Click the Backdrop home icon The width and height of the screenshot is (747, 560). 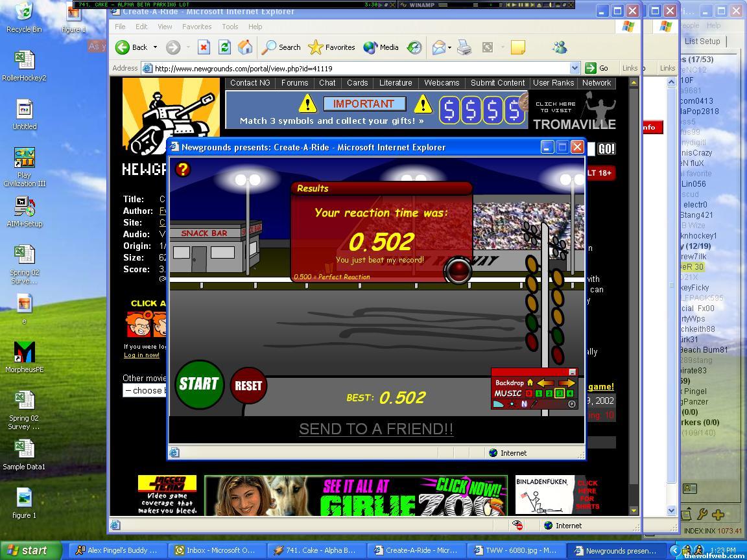click(530, 382)
